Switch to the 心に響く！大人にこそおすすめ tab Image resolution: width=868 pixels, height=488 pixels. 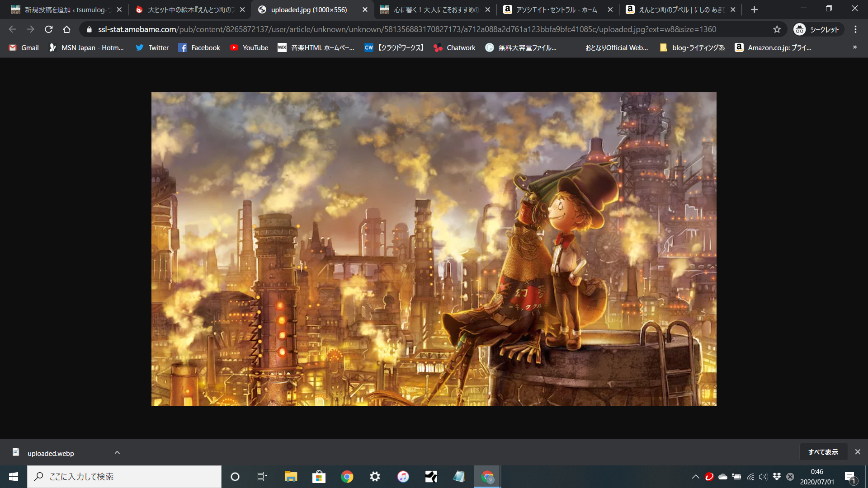435,9
